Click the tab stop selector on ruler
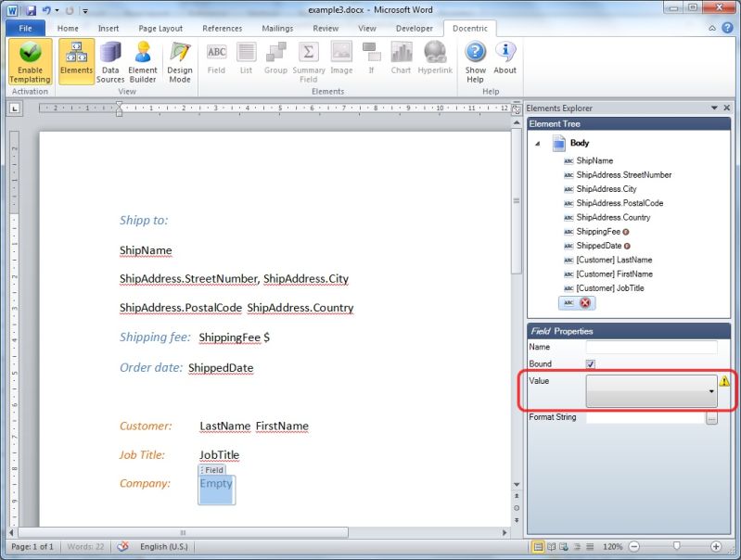Screen dimensions: 741x560 point(15,108)
